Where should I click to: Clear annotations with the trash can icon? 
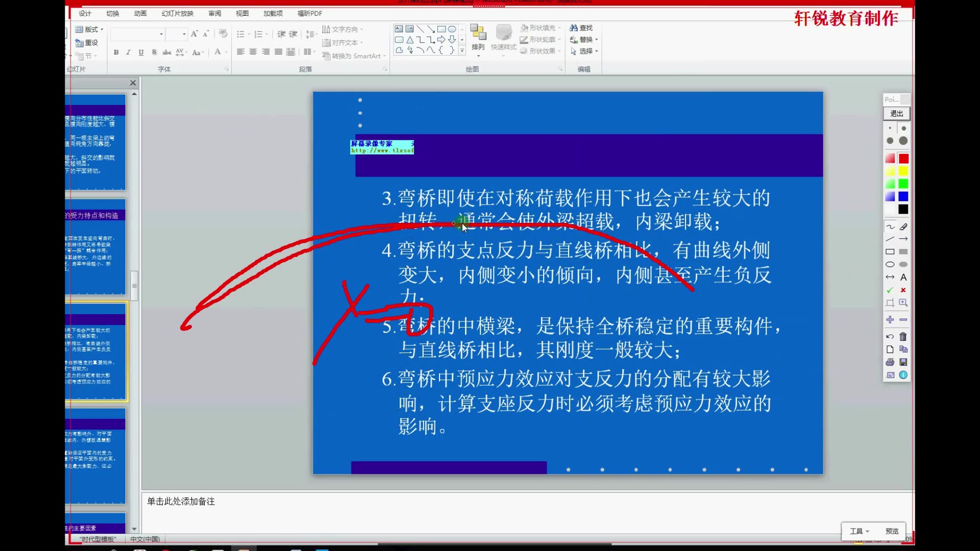point(903,337)
